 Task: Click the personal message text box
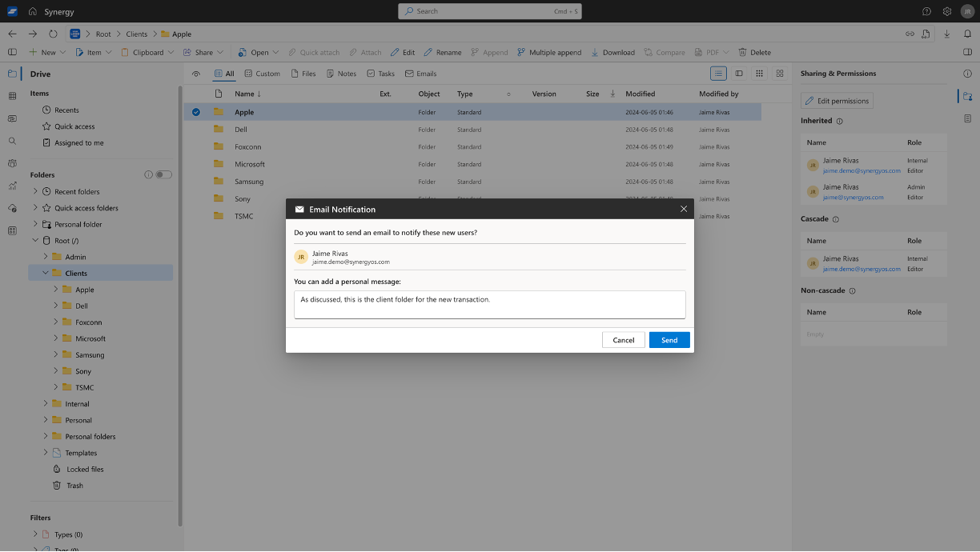point(490,305)
